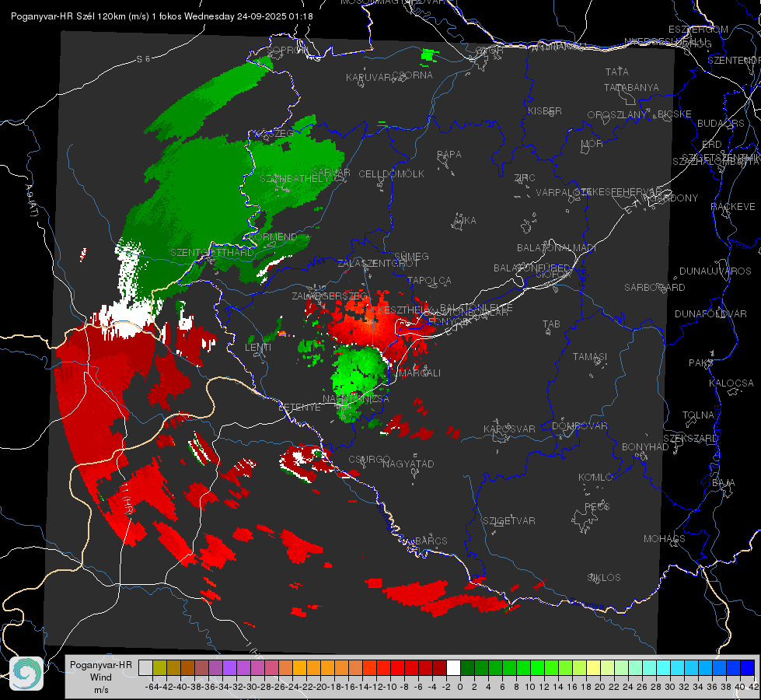Click the MÓR city label
The image size is (761, 700).
pos(592,143)
